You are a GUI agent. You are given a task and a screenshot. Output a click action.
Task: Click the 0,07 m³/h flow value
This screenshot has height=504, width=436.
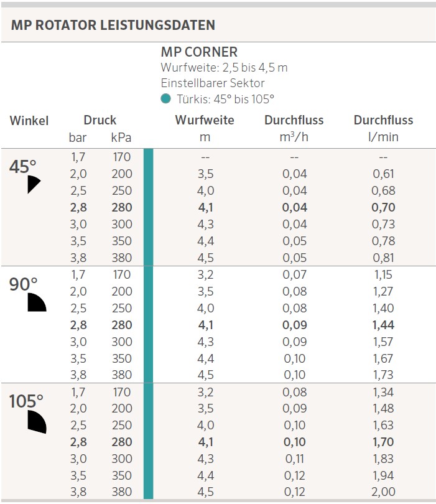[x=295, y=274]
